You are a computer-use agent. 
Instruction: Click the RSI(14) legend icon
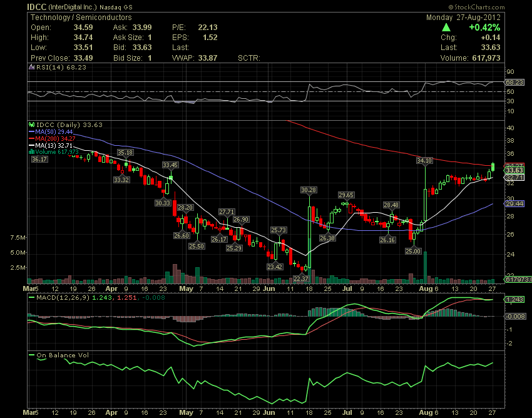pos(31,67)
